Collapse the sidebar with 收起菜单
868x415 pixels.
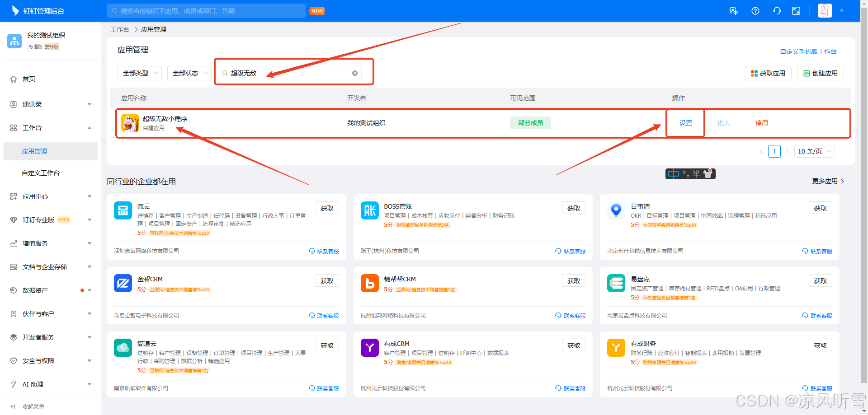pyautogui.click(x=28, y=406)
